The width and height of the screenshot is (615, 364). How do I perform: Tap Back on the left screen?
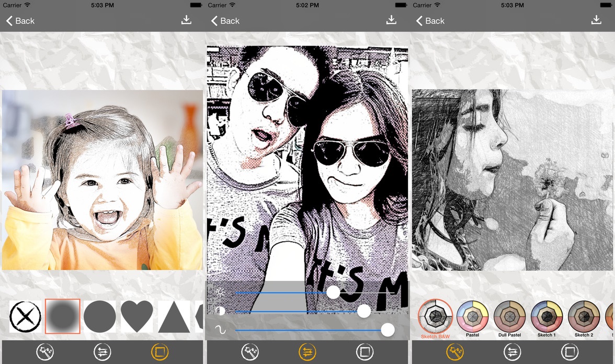coord(20,21)
